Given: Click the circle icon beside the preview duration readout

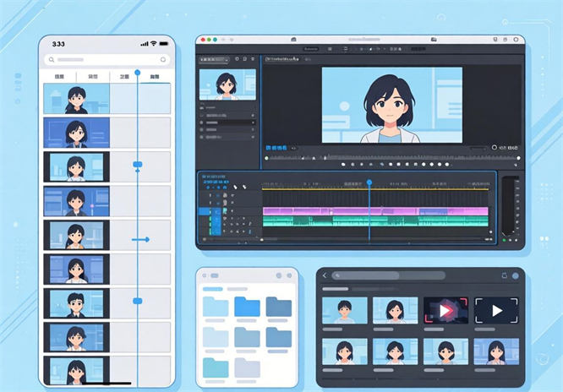Looking at the screenshot, I should 494,148.
